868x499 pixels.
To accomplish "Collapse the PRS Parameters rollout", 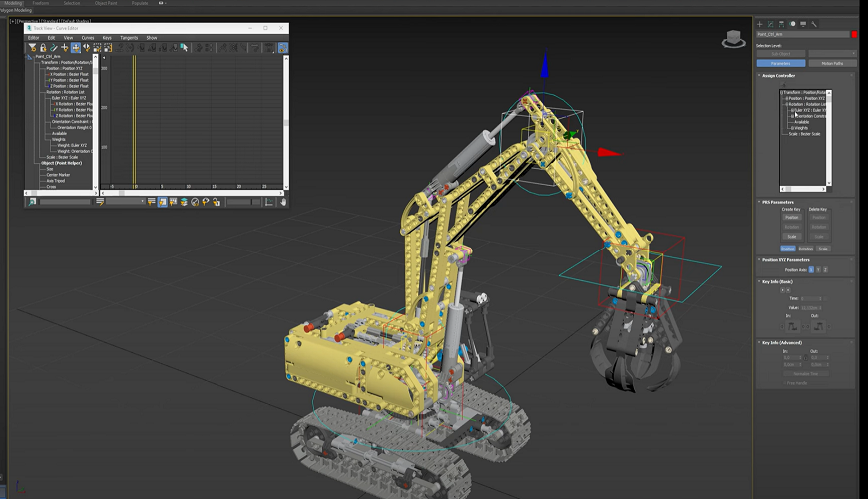I will (778, 202).
